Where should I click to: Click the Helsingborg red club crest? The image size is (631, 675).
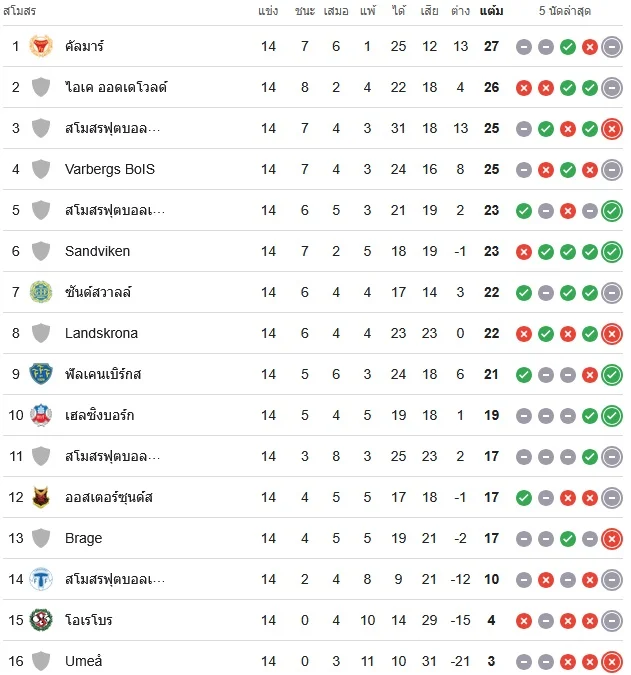tap(41, 415)
